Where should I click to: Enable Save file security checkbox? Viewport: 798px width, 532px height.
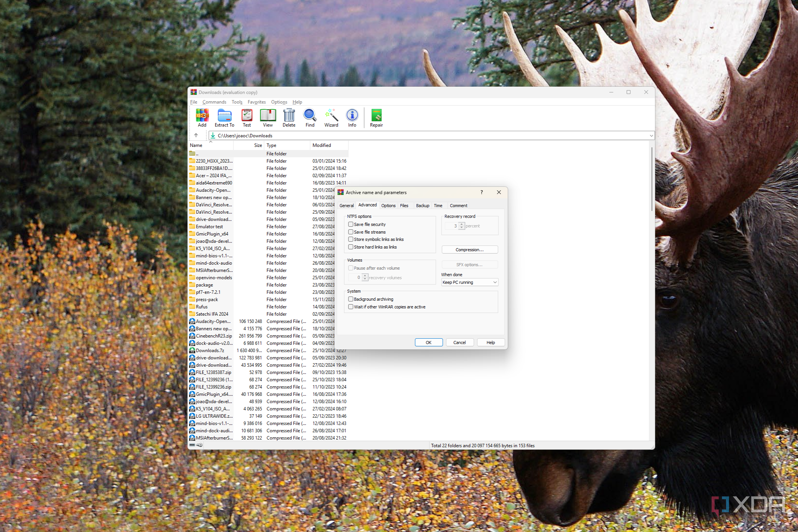tap(350, 224)
